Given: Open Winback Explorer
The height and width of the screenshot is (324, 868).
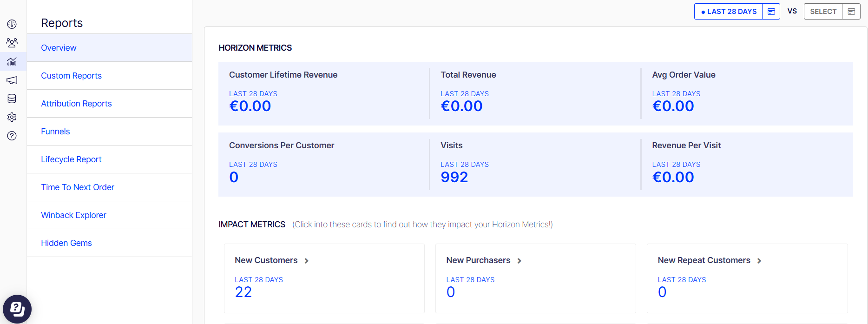Looking at the screenshot, I should pyautogui.click(x=110, y=215).
